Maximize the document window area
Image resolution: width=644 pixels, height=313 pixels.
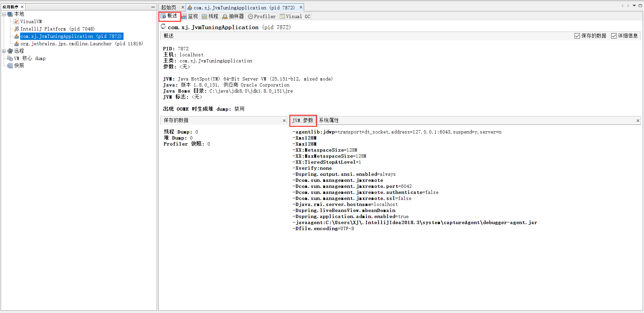pos(640,6)
